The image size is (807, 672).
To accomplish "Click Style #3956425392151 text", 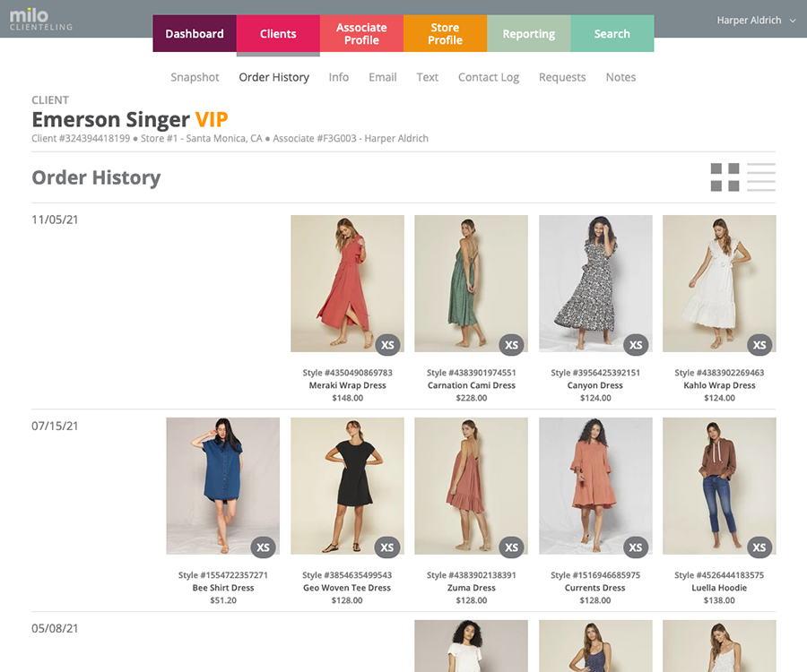I will pos(595,373).
